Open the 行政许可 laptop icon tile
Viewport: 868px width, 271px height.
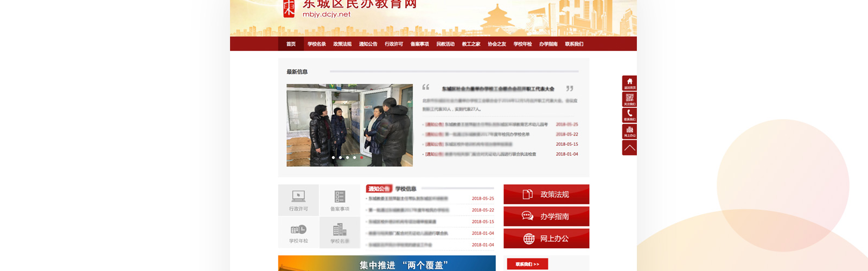coord(298,200)
